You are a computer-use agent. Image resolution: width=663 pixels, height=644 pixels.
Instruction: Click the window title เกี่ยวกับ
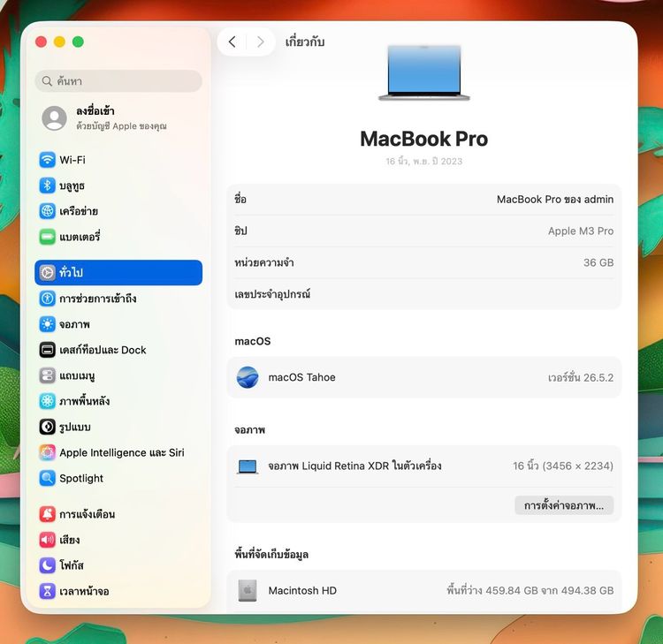[305, 42]
